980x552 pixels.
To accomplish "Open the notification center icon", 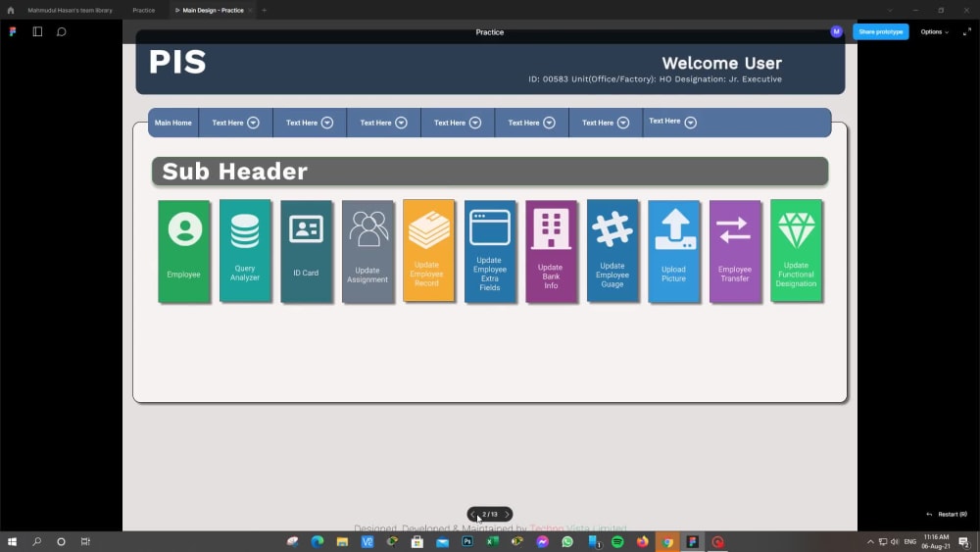I will (x=964, y=541).
